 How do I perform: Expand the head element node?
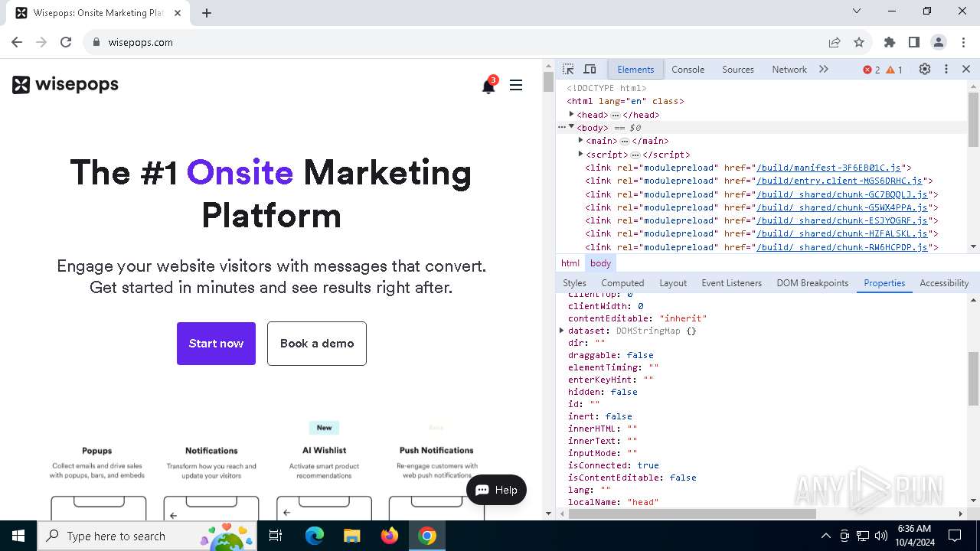pyautogui.click(x=571, y=114)
